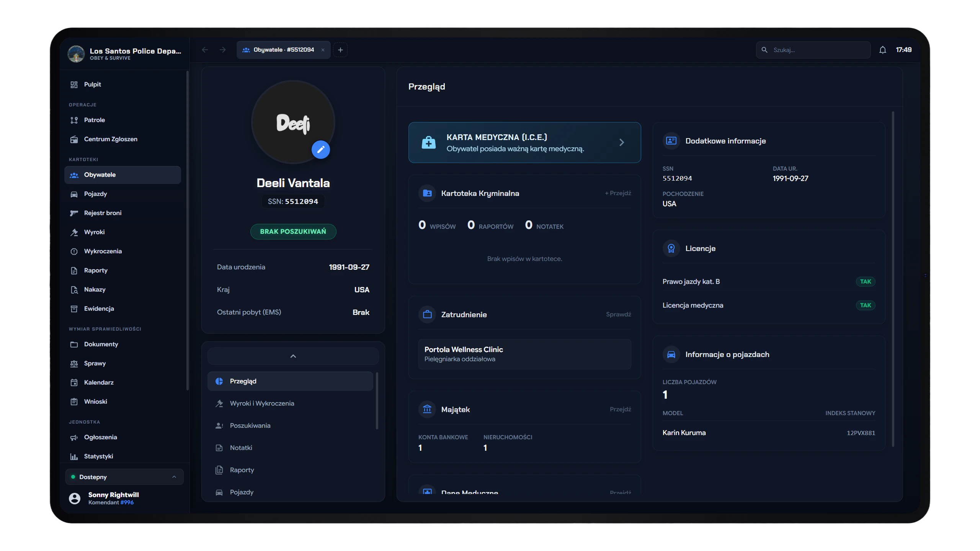Close the Obywatele #5512094 tab
980x551 pixels.
[x=323, y=50]
